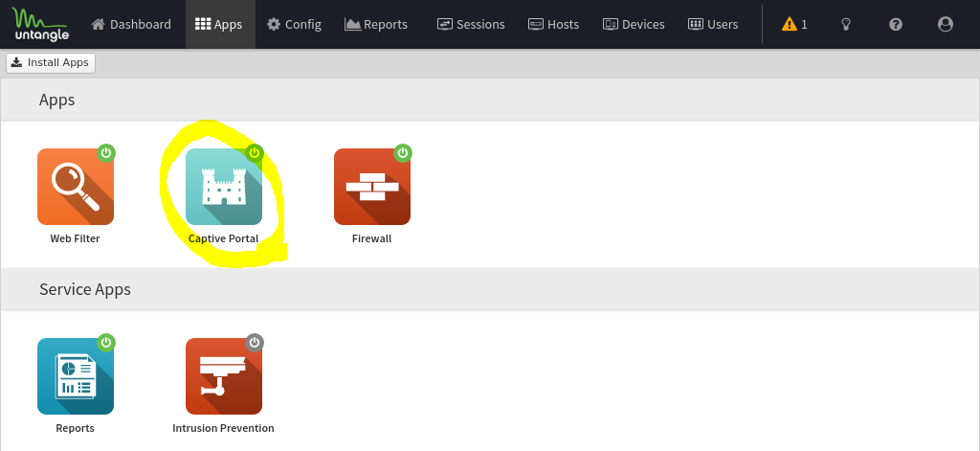The width and height of the screenshot is (980, 451).
Task: Open the Firewall app
Action: tap(372, 187)
